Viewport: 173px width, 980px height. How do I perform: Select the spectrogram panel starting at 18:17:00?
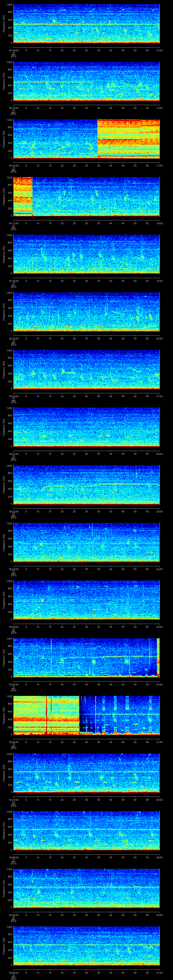tap(86, 197)
